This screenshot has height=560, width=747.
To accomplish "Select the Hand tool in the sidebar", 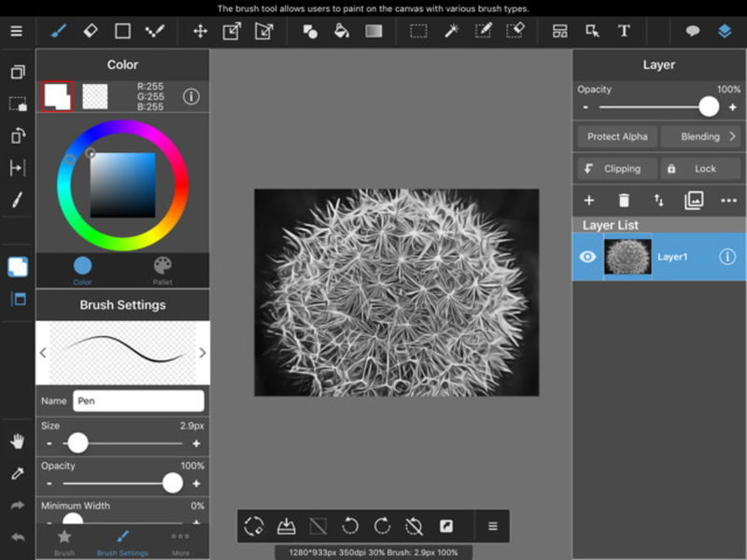I will click(x=16, y=440).
